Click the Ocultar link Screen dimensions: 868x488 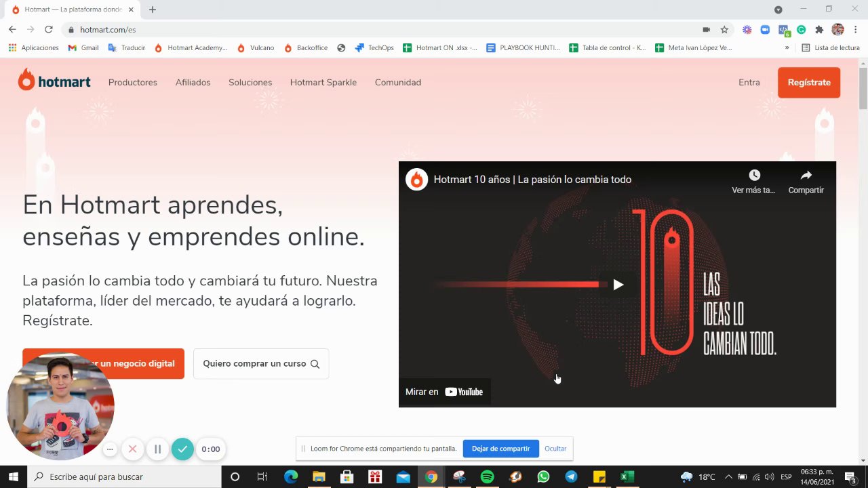click(x=555, y=449)
